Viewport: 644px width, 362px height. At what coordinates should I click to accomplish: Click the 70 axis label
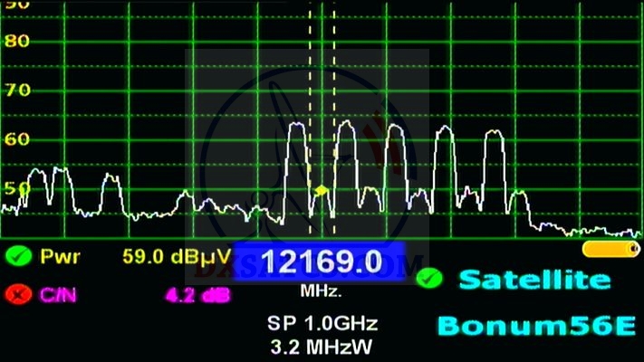[17, 90]
